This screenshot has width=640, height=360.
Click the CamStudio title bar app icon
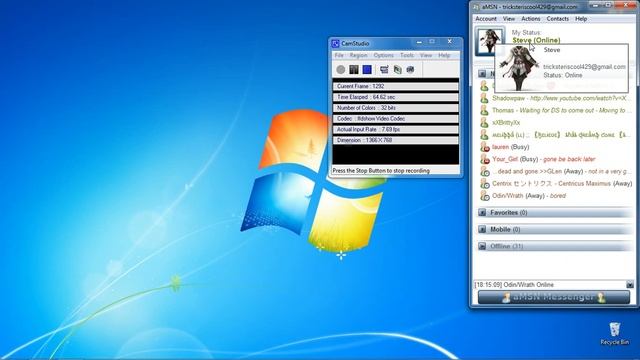point(336,43)
